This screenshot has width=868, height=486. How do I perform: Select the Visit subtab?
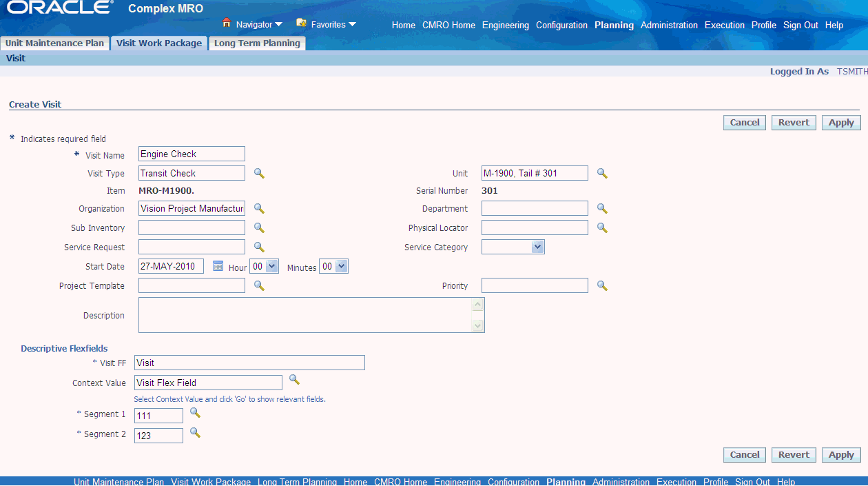point(16,59)
